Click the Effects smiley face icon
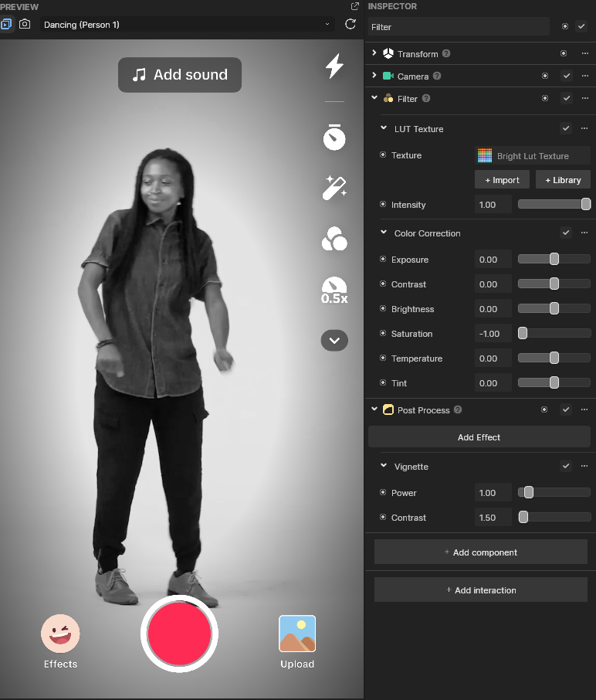This screenshot has width=596, height=700. [x=60, y=634]
